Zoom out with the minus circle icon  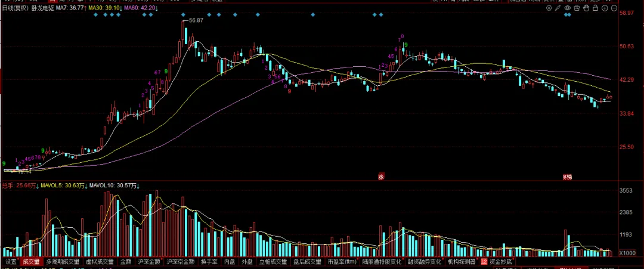614,8
